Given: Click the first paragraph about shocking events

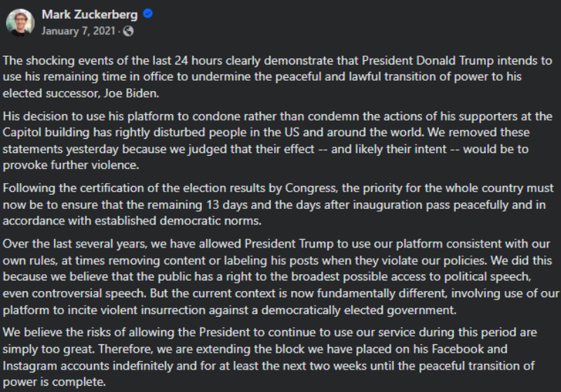Looking at the screenshot, I should (x=277, y=77).
